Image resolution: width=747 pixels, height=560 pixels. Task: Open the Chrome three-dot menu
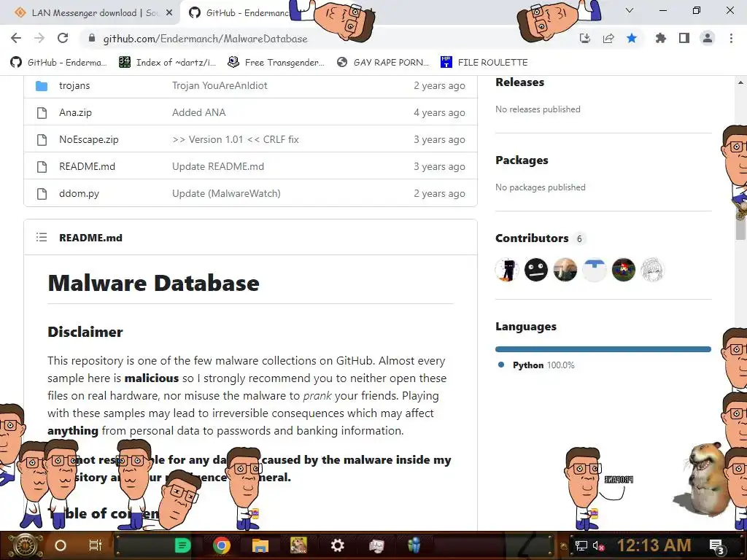tap(731, 38)
